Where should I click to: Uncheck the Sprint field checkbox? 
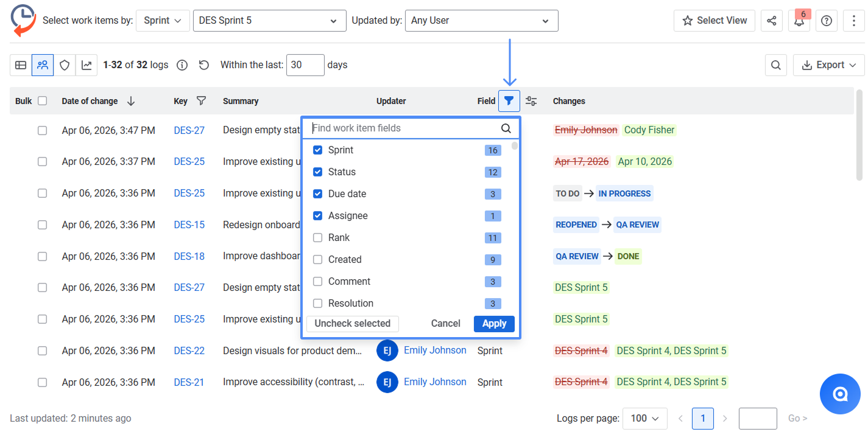coord(317,150)
